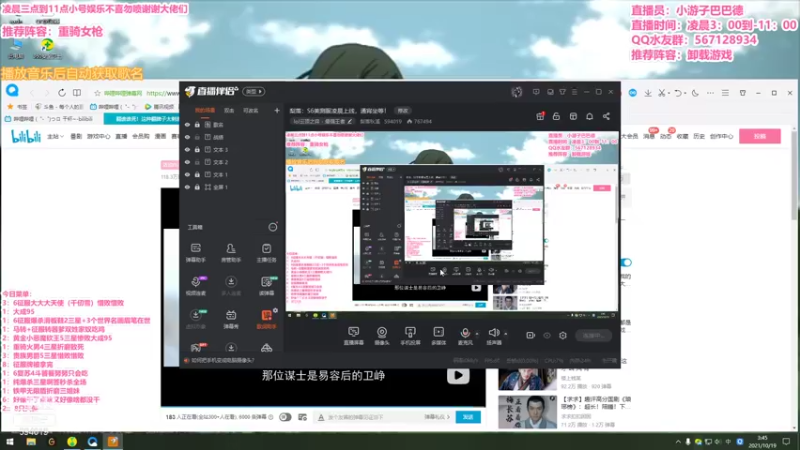Hide the 文本 2 source layer
The image size is (800, 450).
coord(187,162)
